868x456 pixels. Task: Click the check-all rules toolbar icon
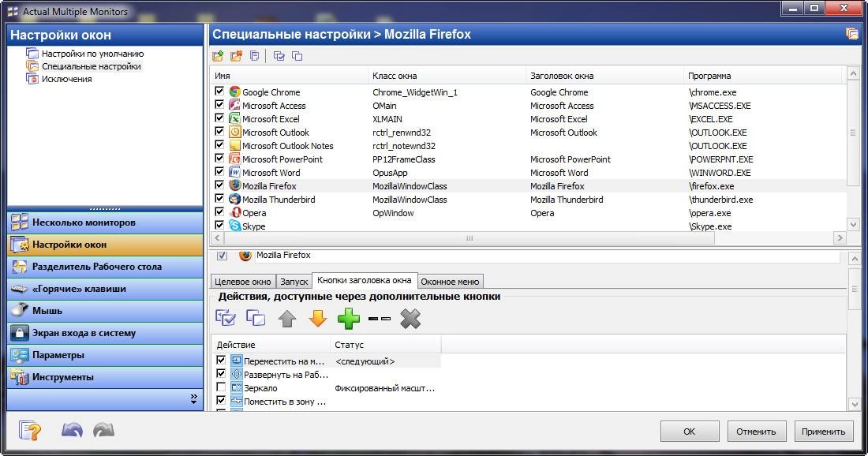[279, 56]
